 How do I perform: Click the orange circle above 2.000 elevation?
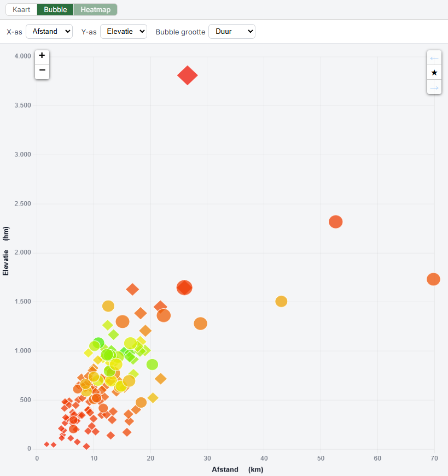(x=335, y=222)
